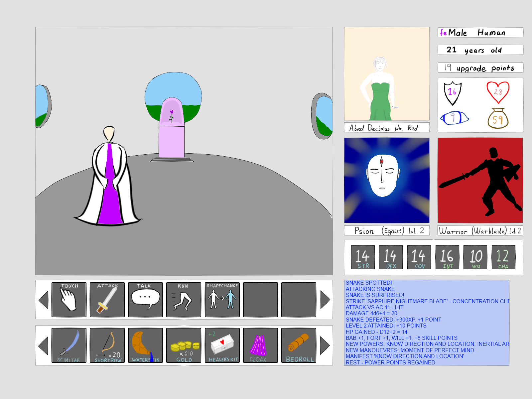Open the Waterskin inventory item
532x399 pixels.
(x=145, y=345)
